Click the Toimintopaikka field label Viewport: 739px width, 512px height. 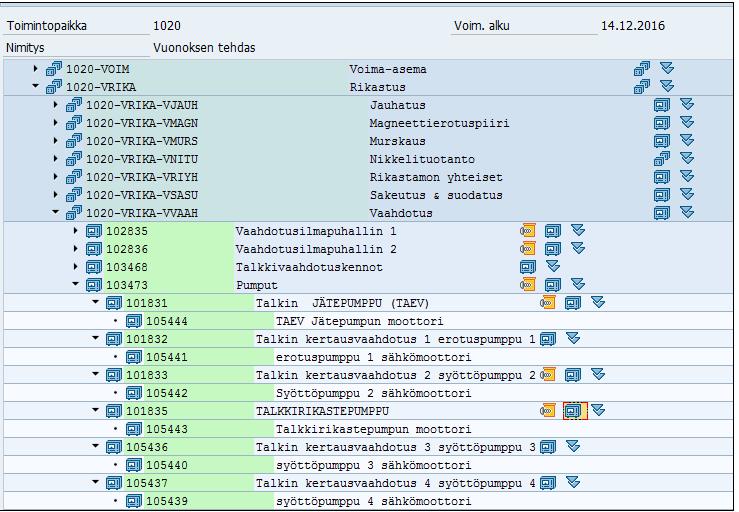click(46, 25)
